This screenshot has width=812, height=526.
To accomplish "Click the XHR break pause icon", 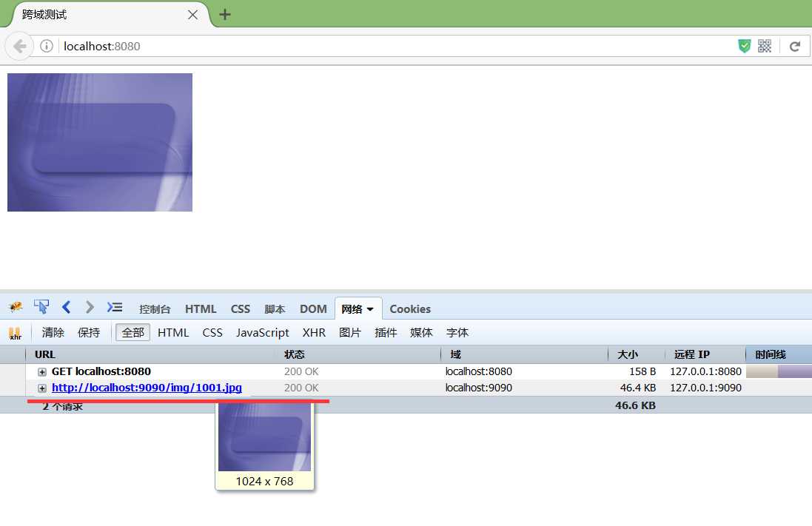I will 15,333.
